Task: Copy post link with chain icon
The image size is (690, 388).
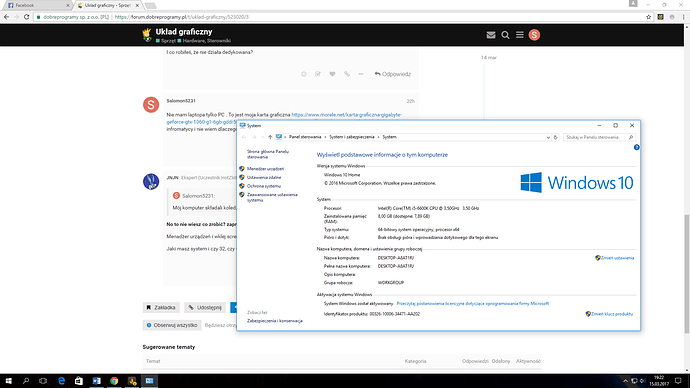Action: 347,74
